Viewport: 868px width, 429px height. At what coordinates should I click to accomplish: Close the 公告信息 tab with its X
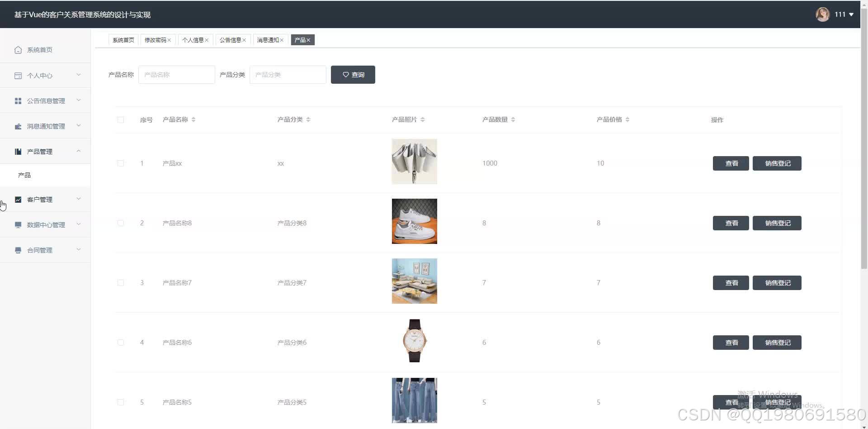(x=245, y=40)
